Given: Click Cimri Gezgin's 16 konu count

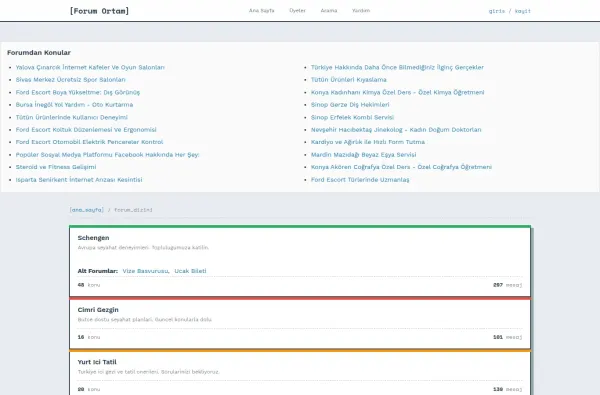Looking at the screenshot, I should click(x=89, y=337).
